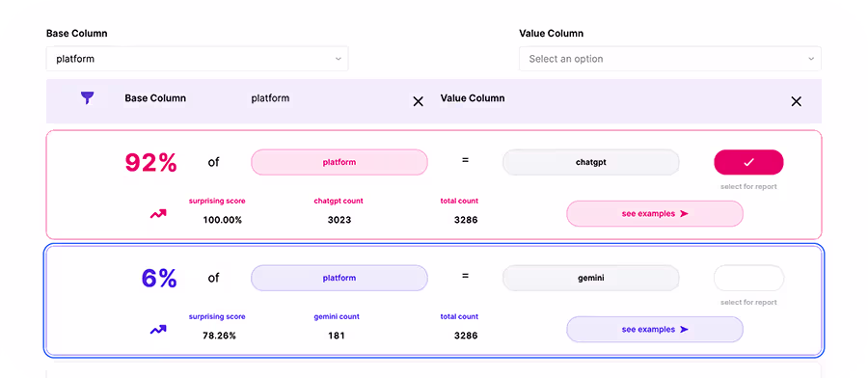Click the purple filter funnel icon
This screenshot has height=378, width=868.
pos(88,98)
